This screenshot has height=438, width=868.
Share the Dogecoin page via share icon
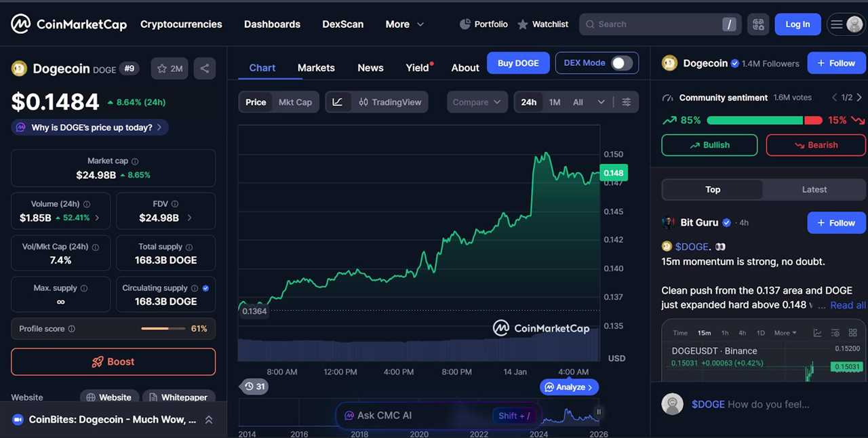[205, 68]
